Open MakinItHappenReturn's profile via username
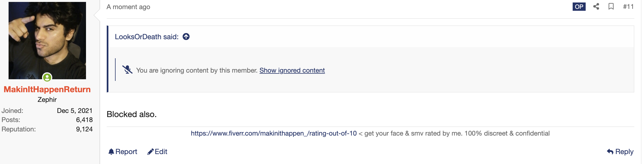 click(47, 89)
